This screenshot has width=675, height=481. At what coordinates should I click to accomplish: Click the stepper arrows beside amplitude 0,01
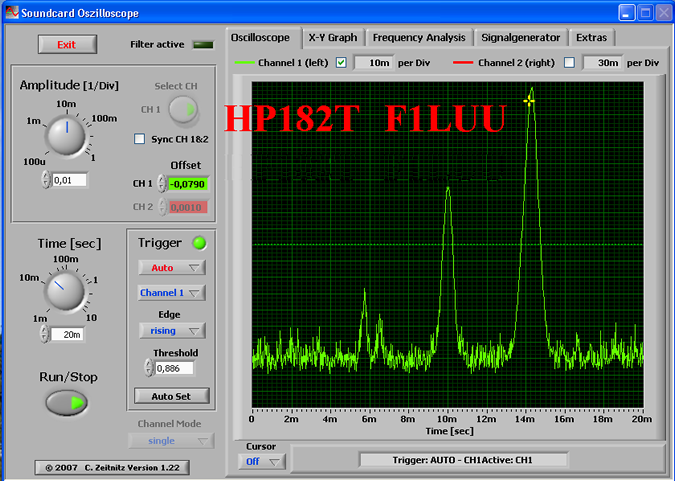click(46, 180)
